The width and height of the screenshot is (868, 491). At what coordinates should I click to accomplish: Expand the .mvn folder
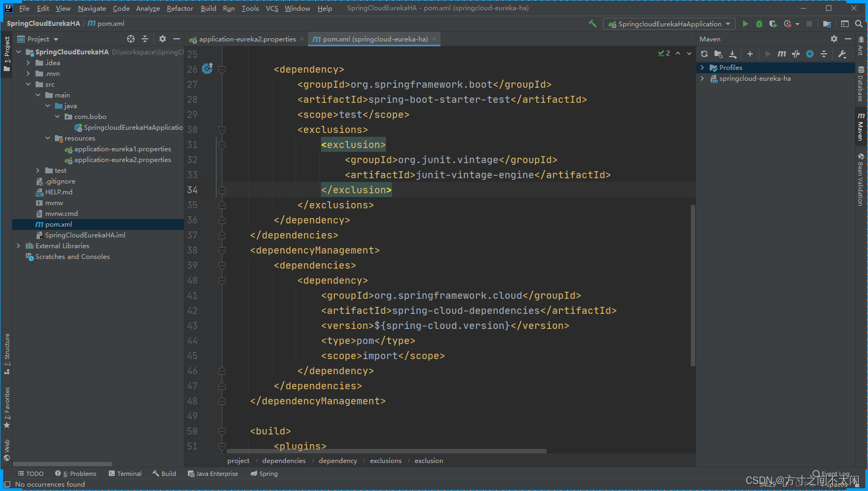(29, 74)
